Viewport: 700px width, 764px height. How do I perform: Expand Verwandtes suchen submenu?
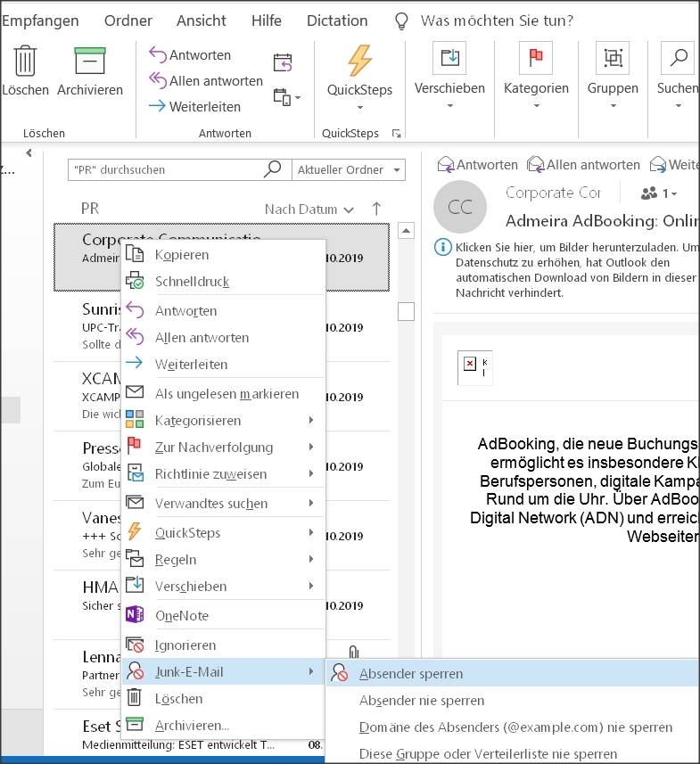point(223,504)
